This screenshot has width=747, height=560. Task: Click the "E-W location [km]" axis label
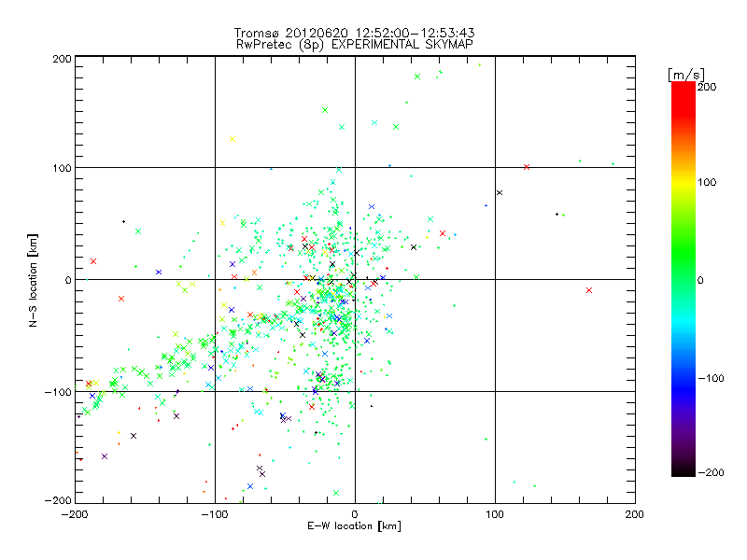pyautogui.click(x=354, y=526)
